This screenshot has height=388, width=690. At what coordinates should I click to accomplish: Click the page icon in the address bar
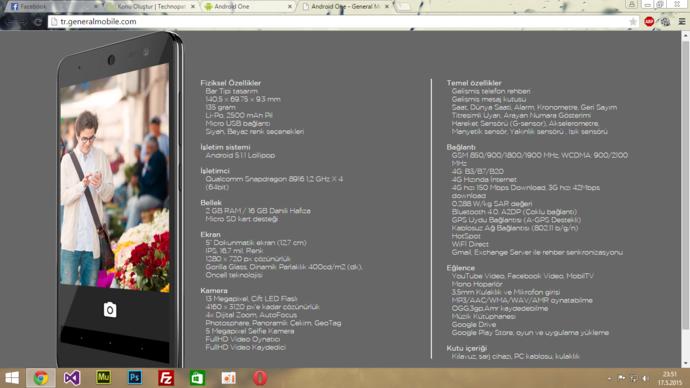tap(54, 22)
